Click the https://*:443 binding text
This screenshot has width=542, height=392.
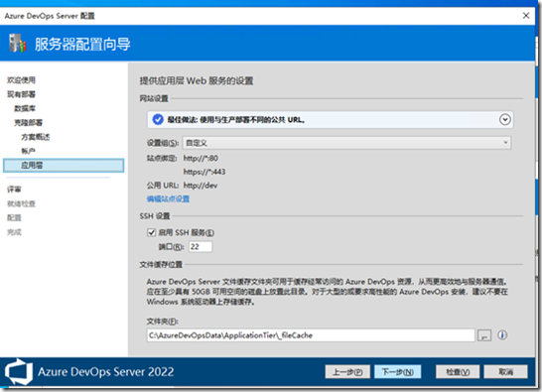[204, 172]
